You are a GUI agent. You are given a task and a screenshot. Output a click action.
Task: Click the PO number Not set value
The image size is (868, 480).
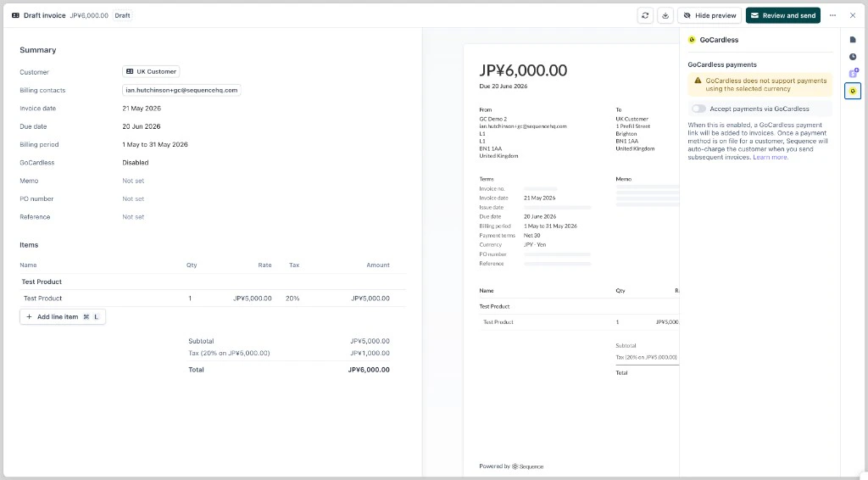pyautogui.click(x=133, y=198)
